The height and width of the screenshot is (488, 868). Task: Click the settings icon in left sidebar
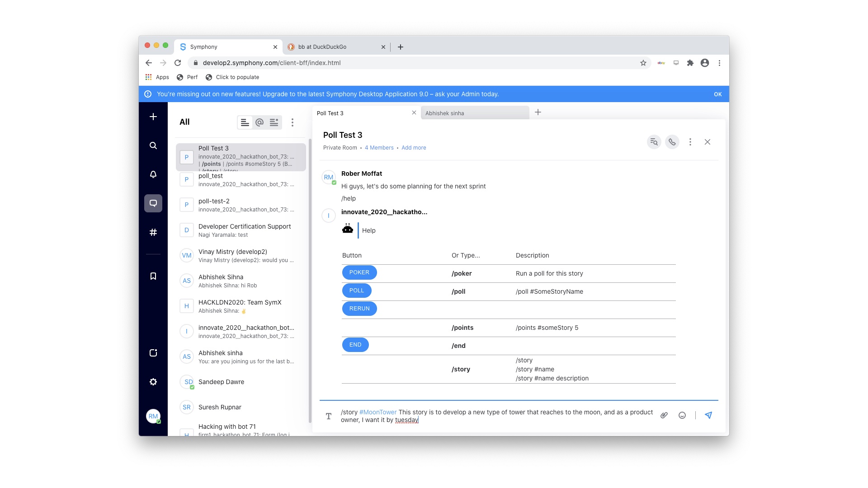tap(153, 382)
